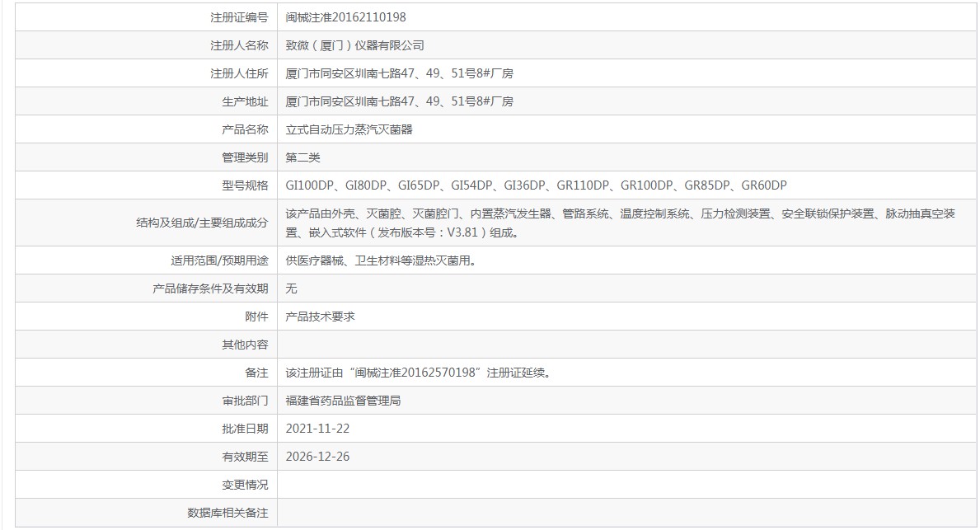Select the 变更情况 label
Viewport: 980px width, 530px height.
pyautogui.click(x=245, y=485)
